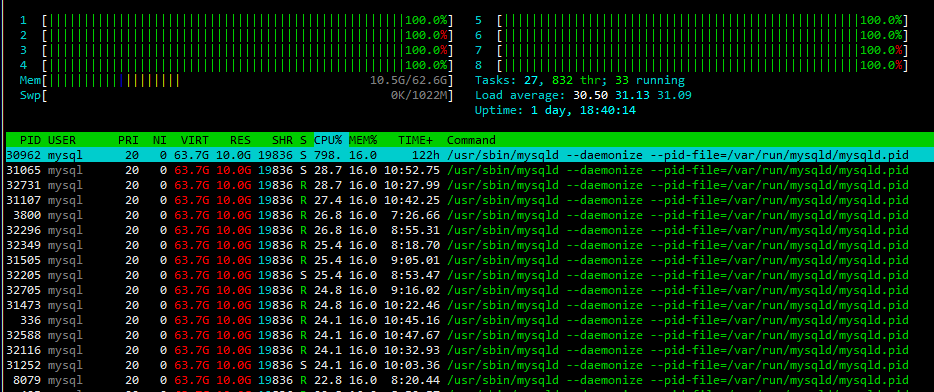
Task: Click the Tasks: 27, 832 thr line
Action: 580,80
